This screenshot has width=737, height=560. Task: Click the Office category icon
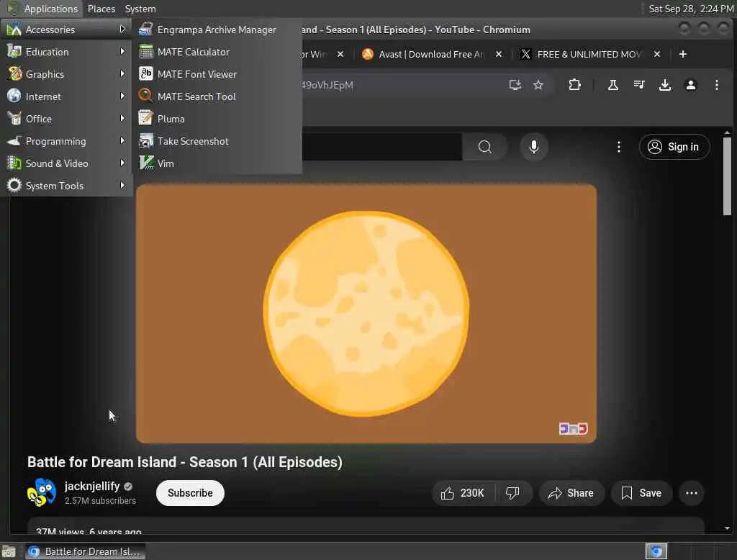pos(14,119)
